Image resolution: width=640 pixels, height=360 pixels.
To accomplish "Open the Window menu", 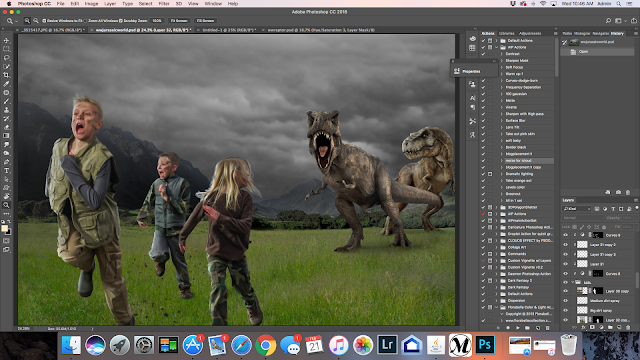I will click(x=213, y=4).
